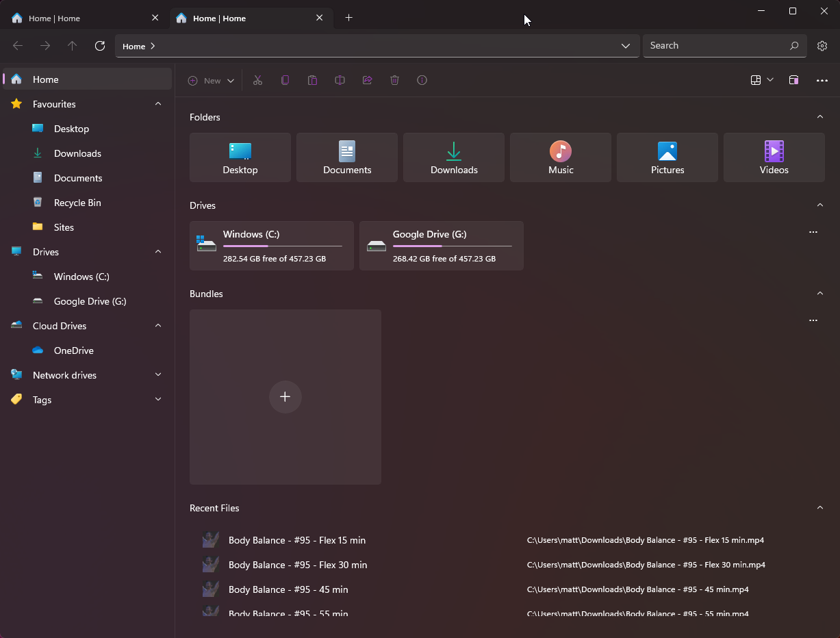This screenshot has height=638, width=840.
Task: Toggle the preview pane icon
Action: 793,80
